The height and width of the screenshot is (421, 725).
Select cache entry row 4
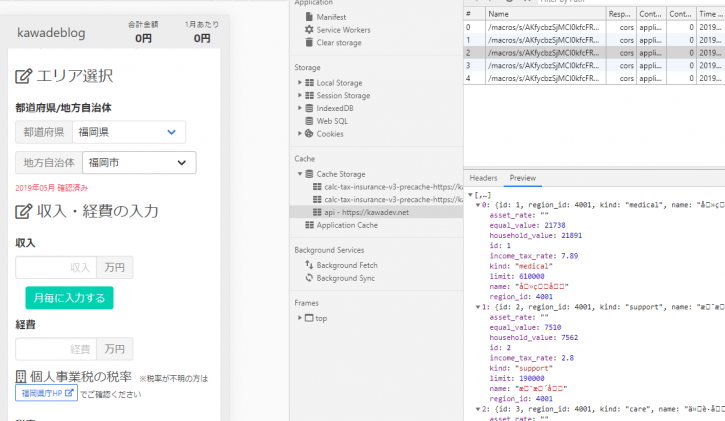click(x=594, y=78)
